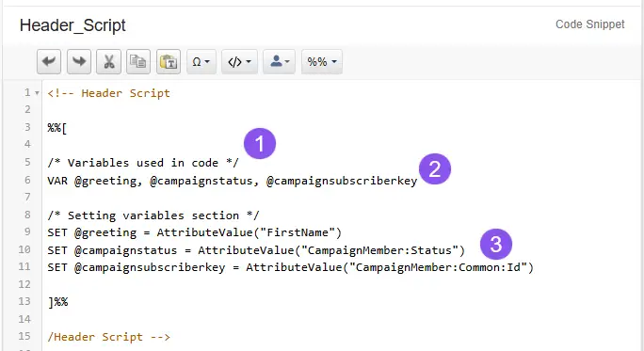The width and height of the screenshot is (644, 351).
Task: Collapse the fold arrow at line 1
Action: [37, 93]
